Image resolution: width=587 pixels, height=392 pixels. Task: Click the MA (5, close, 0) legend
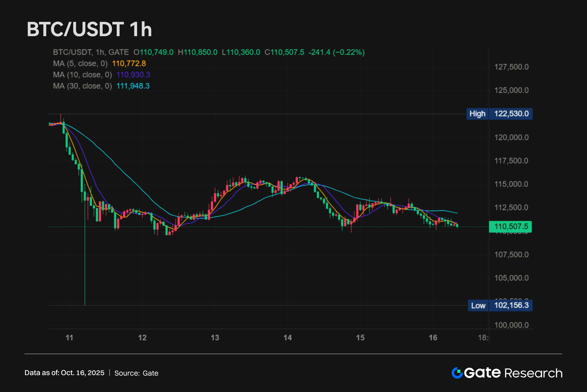point(80,64)
